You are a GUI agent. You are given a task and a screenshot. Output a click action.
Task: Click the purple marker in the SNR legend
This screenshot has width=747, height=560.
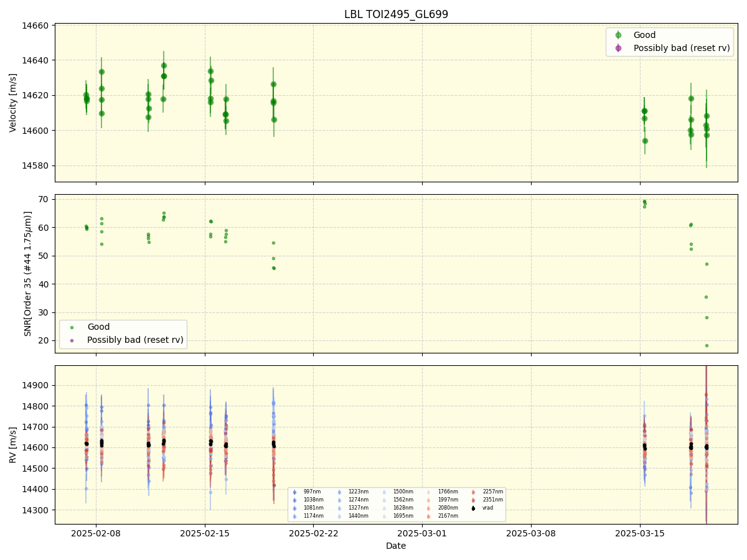coord(72,340)
